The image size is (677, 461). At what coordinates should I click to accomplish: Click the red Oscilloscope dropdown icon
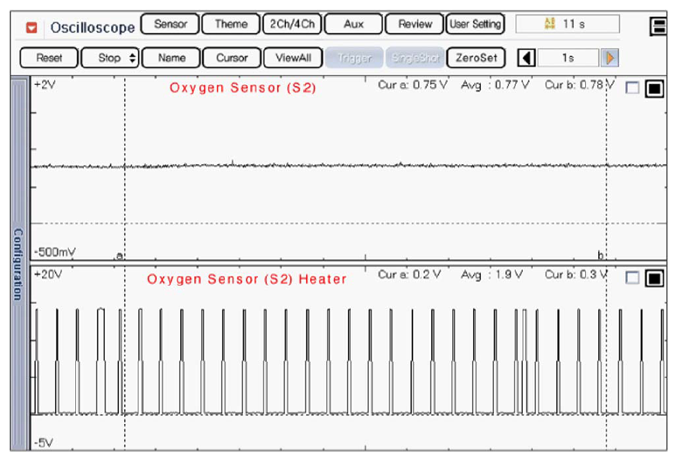pos(32,25)
